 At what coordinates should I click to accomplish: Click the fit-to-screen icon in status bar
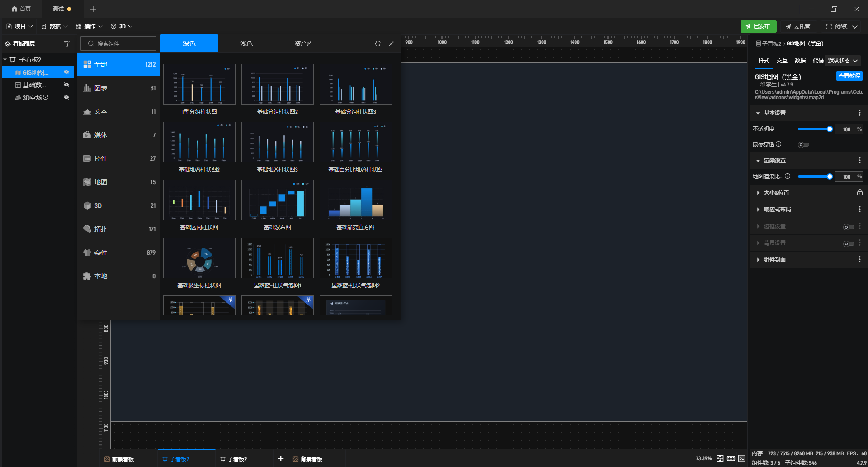pos(720,458)
